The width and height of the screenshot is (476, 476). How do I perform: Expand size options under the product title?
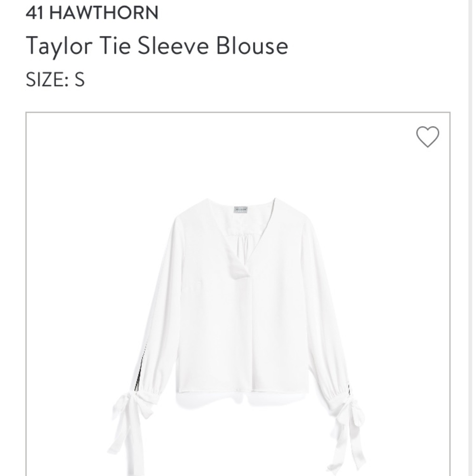(x=55, y=79)
